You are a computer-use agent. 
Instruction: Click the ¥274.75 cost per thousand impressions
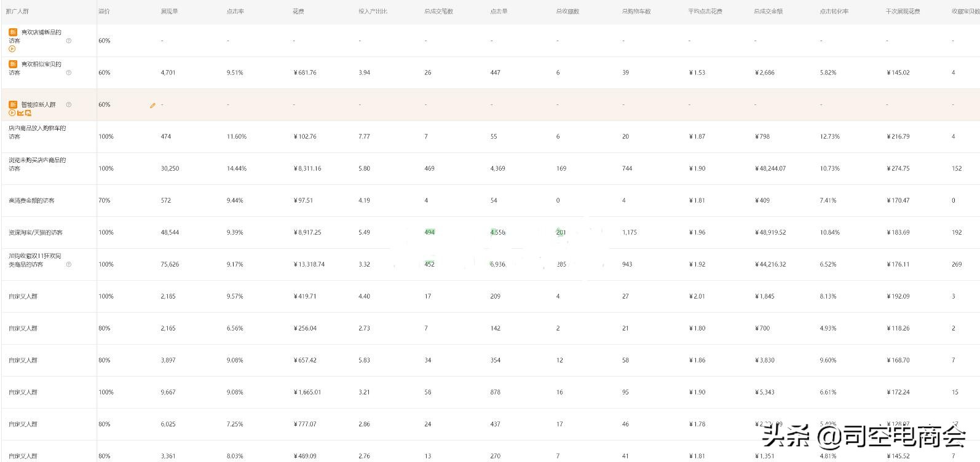[898, 168]
